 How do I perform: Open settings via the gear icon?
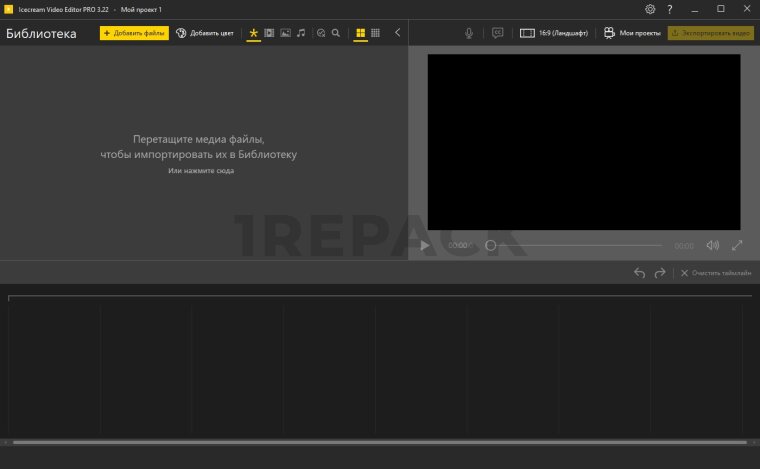(x=650, y=9)
